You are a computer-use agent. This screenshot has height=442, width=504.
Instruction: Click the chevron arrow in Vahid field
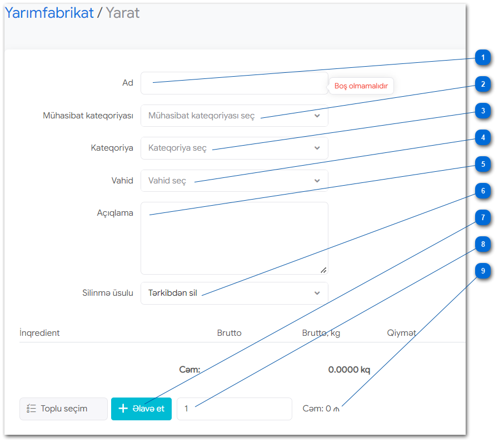(x=317, y=181)
